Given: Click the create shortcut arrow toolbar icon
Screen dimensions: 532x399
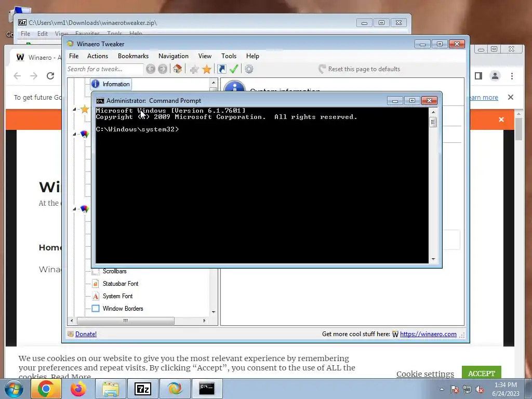Looking at the screenshot, I should click(x=221, y=69).
